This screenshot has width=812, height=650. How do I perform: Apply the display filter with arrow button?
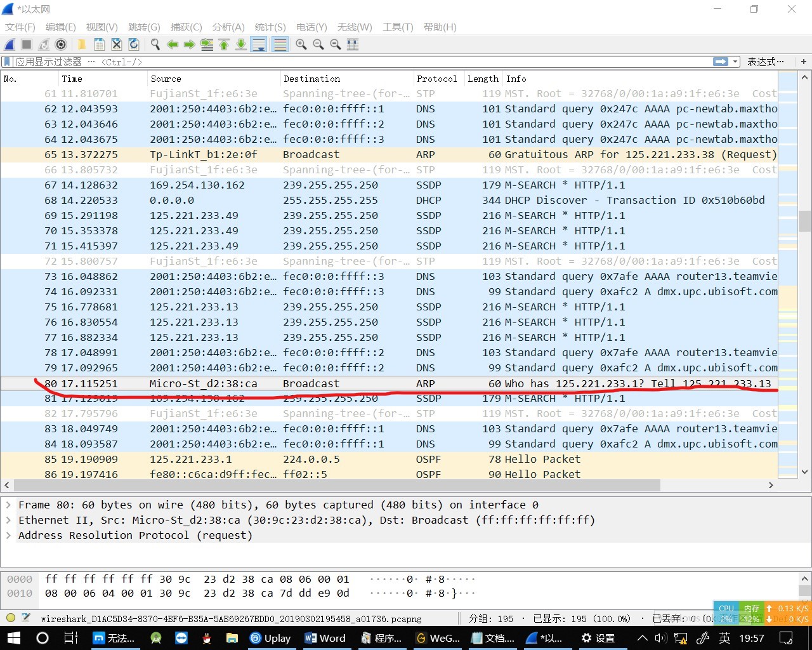[x=719, y=62]
